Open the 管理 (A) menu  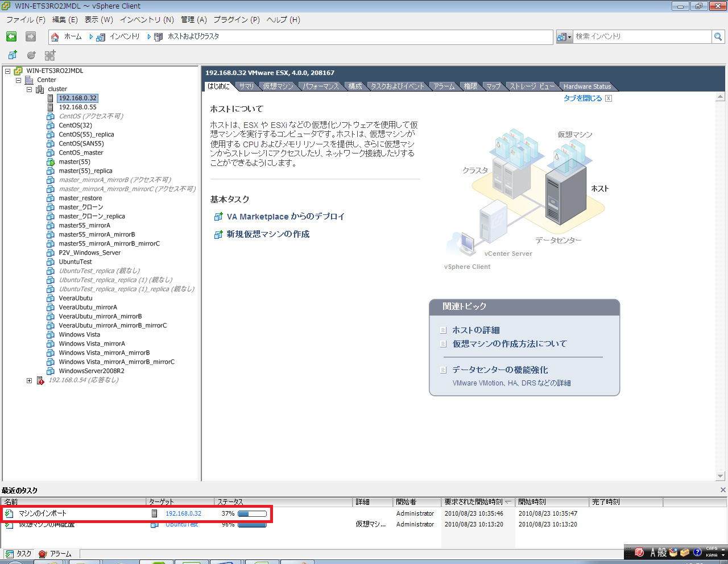tap(194, 20)
